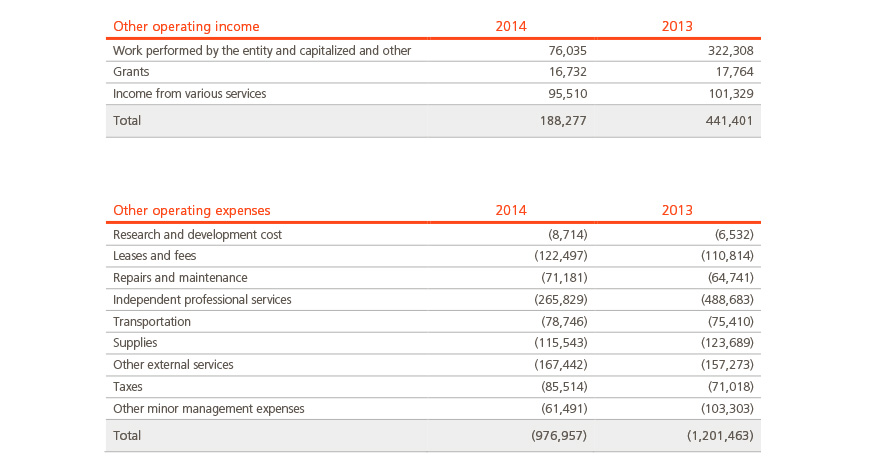Select the 'Repairs and maintenance' label
This screenshot has width=870, height=459.
[x=180, y=278]
